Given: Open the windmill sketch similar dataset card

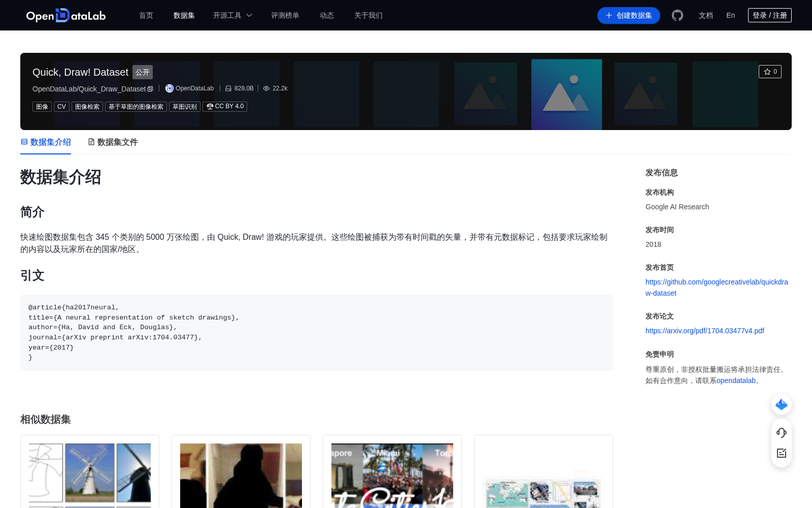Looking at the screenshot, I should (90, 471).
